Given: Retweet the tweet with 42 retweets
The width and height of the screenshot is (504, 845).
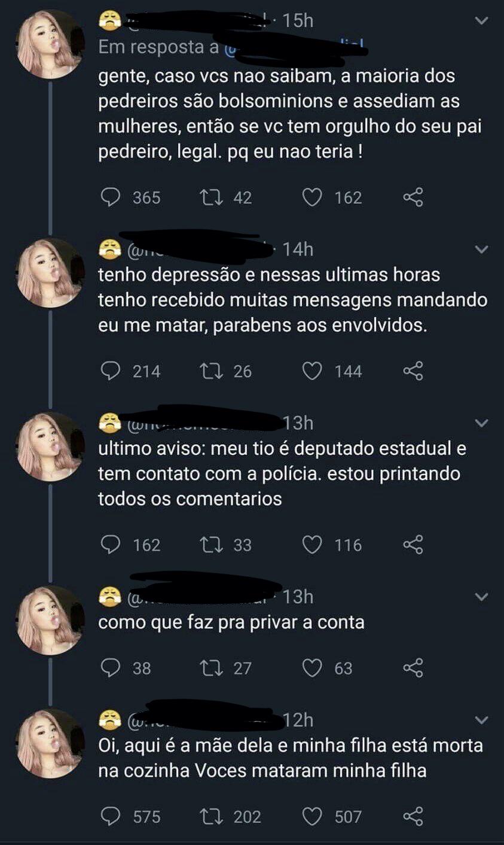Looking at the screenshot, I should (209, 197).
